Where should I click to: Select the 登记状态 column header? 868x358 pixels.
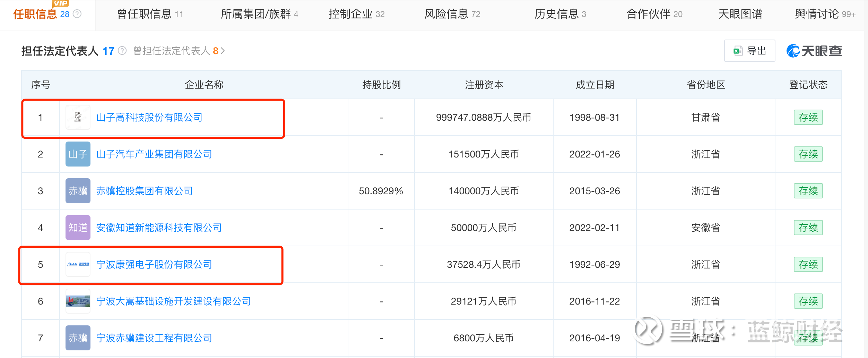tap(808, 85)
